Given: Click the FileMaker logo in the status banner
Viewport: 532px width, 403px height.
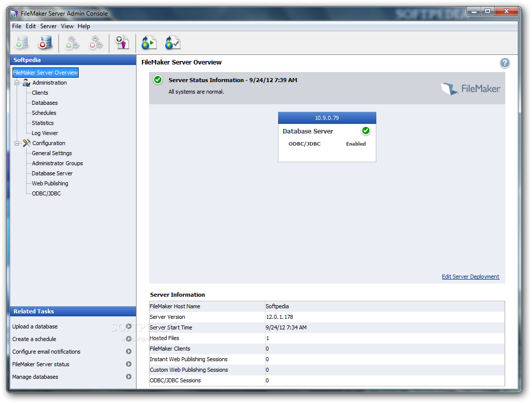Looking at the screenshot, I should tap(471, 89).
